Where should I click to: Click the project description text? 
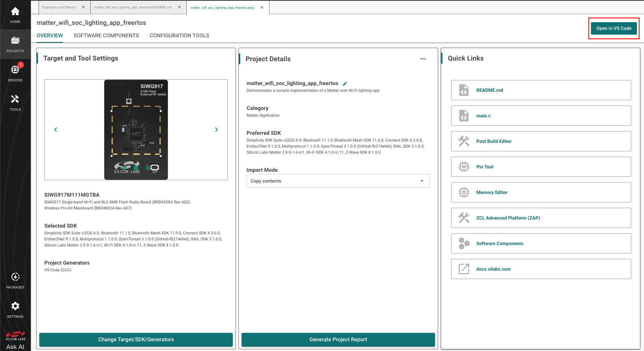[x=313, y=90]
